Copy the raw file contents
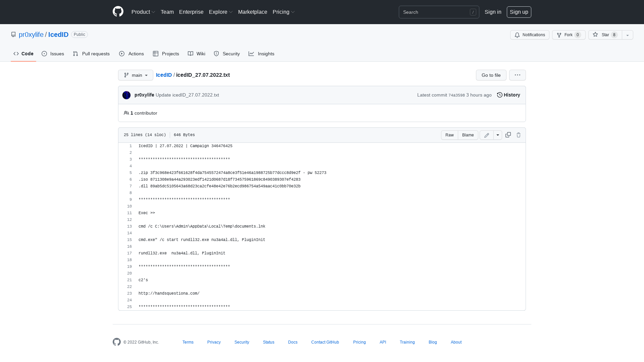The height and width of the screenshot is (362, 644). tap(508, 135)
